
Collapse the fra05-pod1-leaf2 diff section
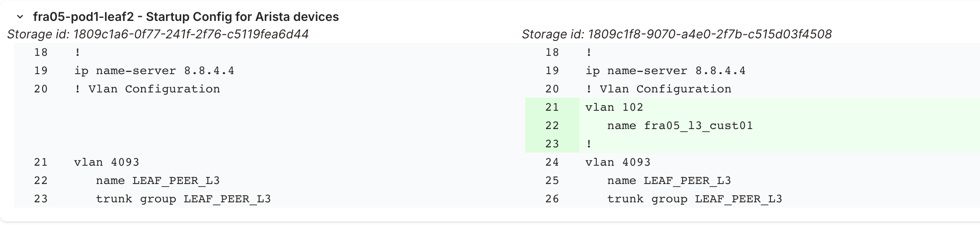click(20, 17)
